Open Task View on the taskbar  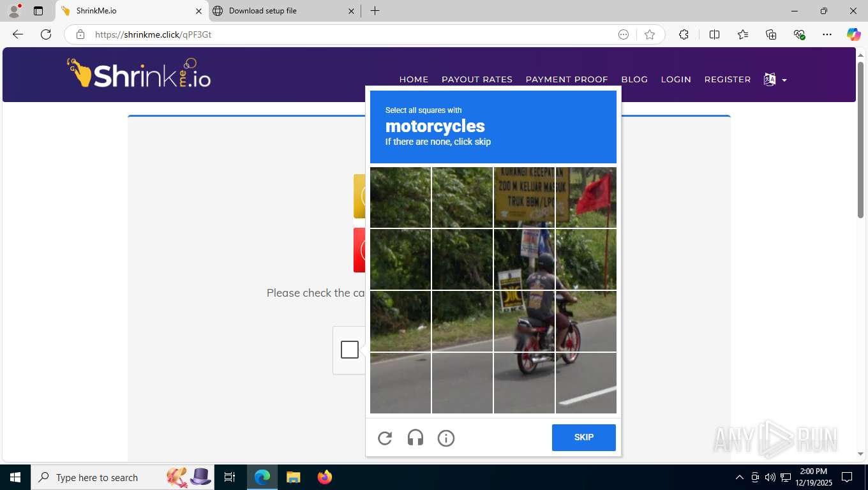click(230, 477)
